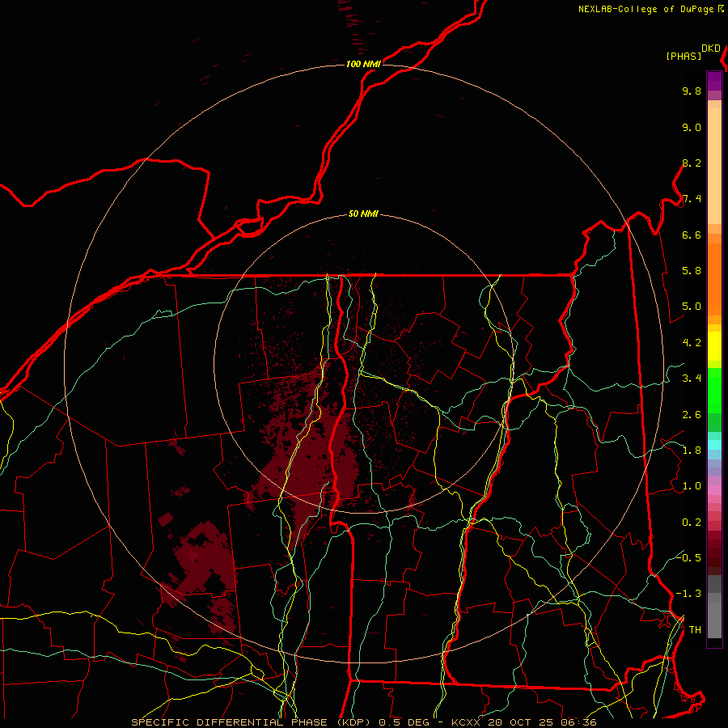Image resolution: width=728 pixels, height=728 pixels.
Task: Click the DKD units label above legend
Action: [711, 49]
